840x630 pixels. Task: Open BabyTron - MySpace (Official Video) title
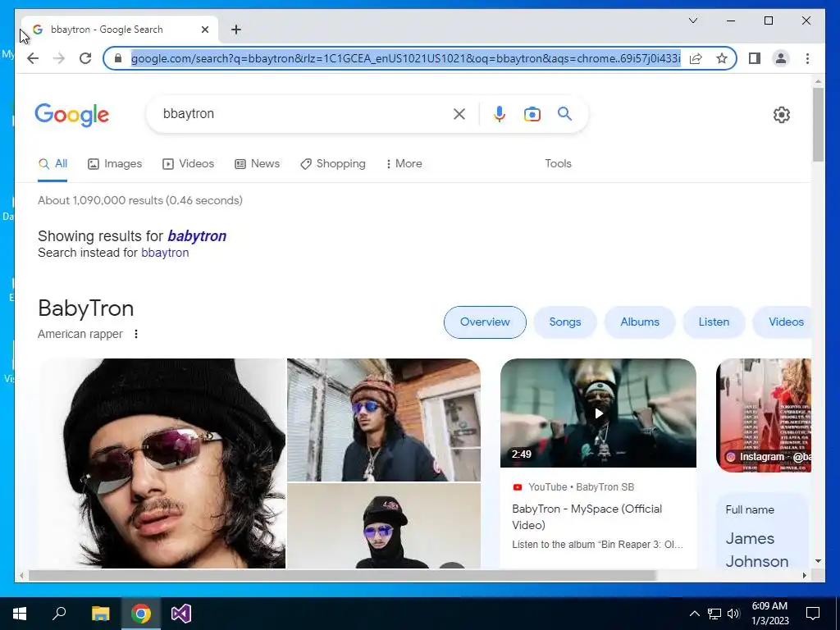(587, 517)
